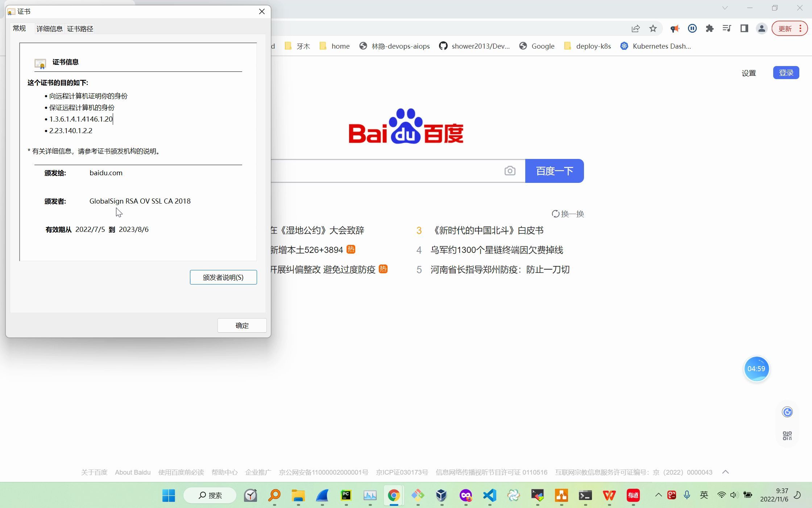
Task: Open the Chrome extensions puzzle icon
Action: [x=709, y=29]
